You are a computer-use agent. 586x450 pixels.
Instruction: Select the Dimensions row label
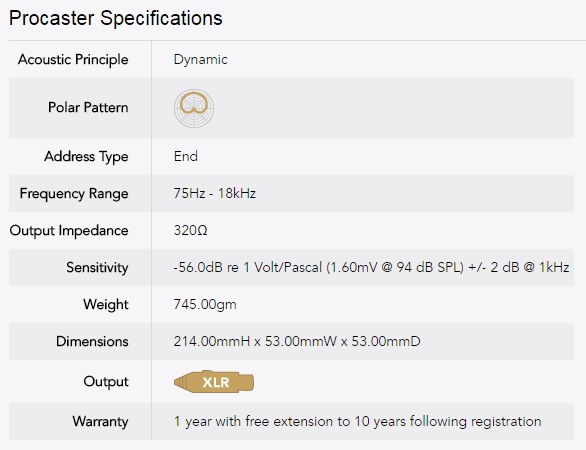[92, 341]
